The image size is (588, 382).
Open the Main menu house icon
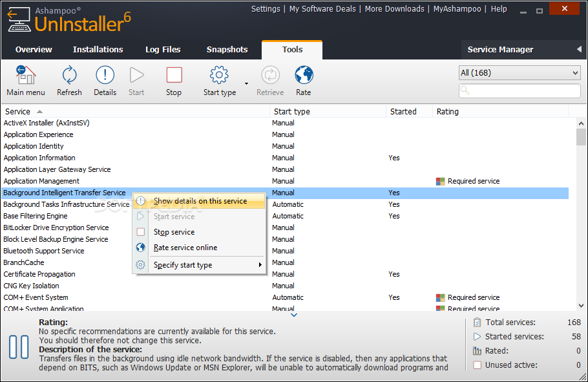tap(25, 75)
